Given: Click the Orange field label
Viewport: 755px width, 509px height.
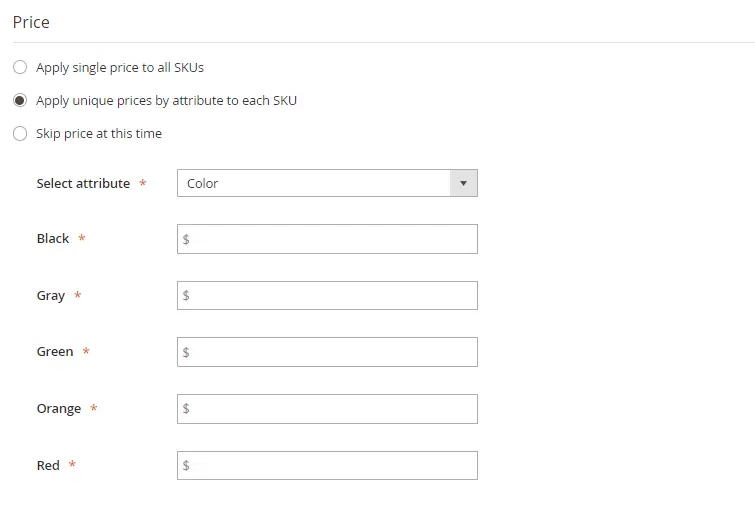Looking at the screenshot, I should pyautogui.click(x=59, y=409).
